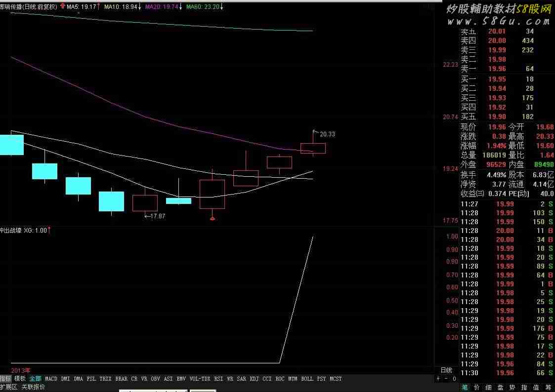Click the 买三 19.93 bid row
This screenshot has height=392, width=555.
497,98
